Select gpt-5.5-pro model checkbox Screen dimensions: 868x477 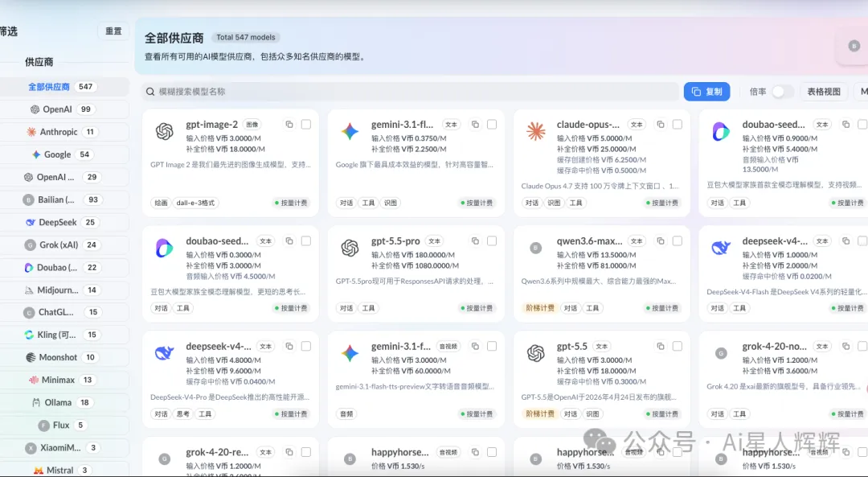492,241
